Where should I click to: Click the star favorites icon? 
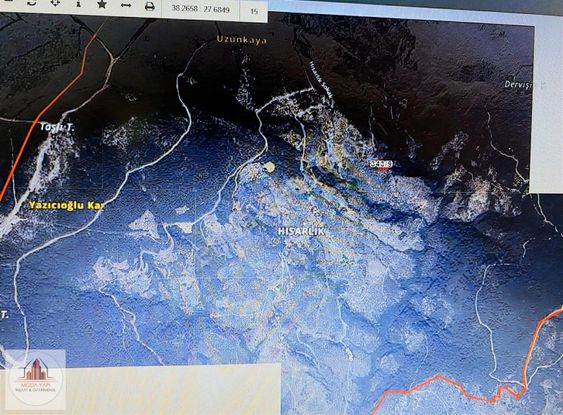point(102,4)
